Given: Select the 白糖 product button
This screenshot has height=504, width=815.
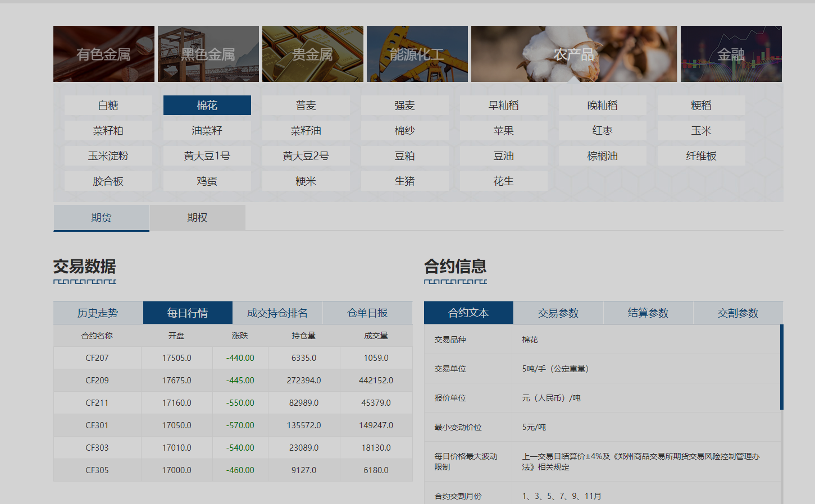Looking at the screenshot, I should tap(108, 105).
